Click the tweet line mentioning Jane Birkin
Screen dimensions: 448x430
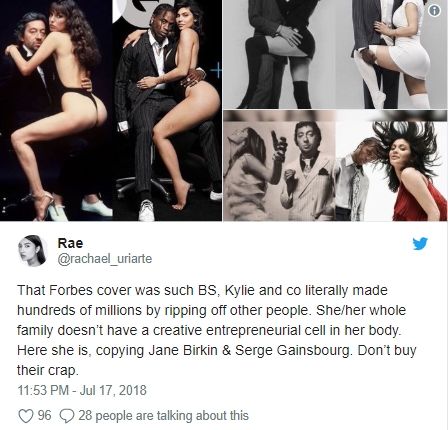tap(217, 350)
